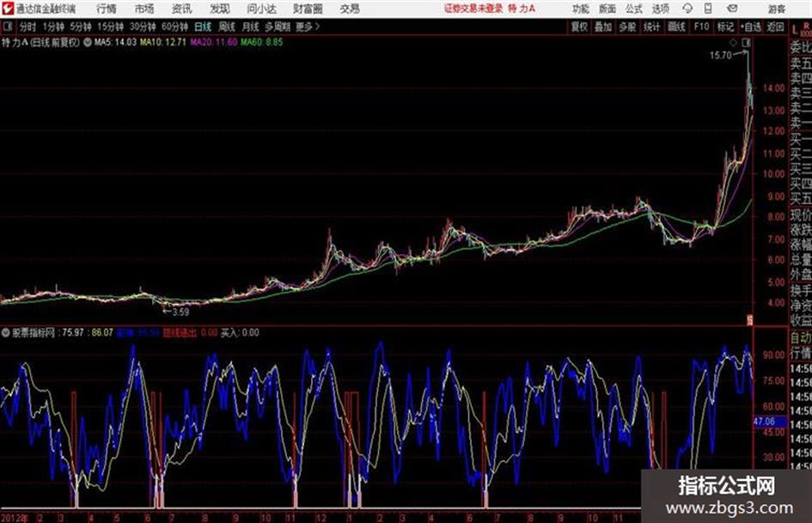
Task: Click the 标记 mark toolbar button
Action: pos(725,27)
